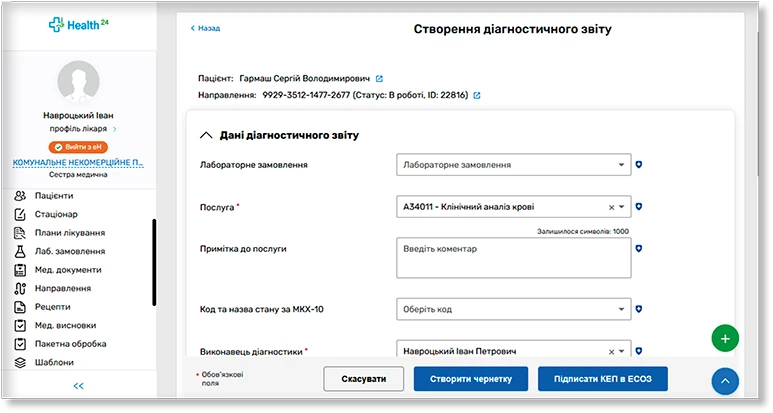The image size is (773, 413).
Task: Click the doctor profile avatar
Action: point(78,81)
